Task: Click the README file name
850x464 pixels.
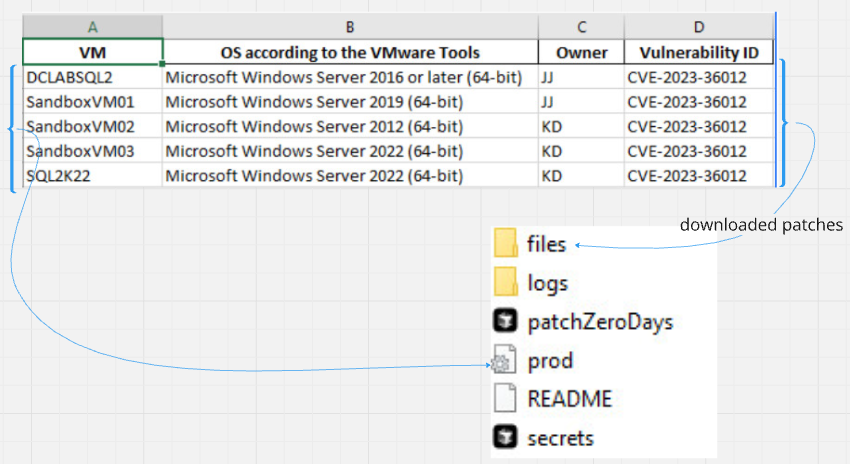Action: (x=569, y=399)
